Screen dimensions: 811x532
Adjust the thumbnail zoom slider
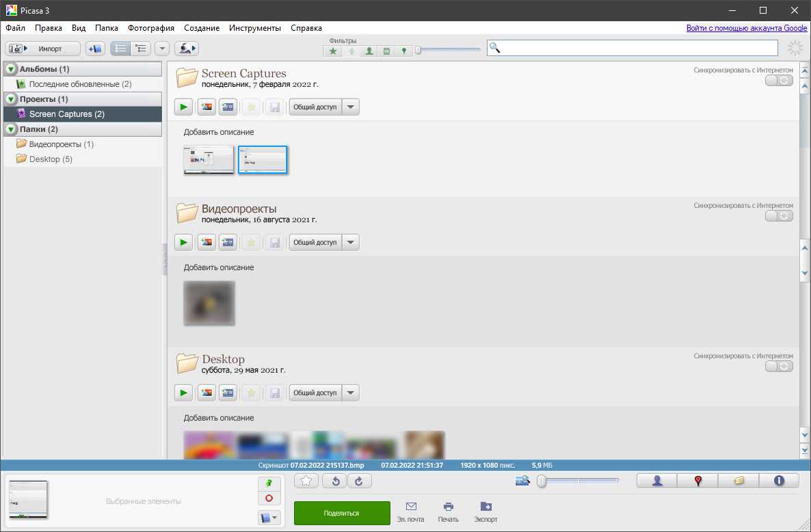pyautogui.click(x=542, y=481)
